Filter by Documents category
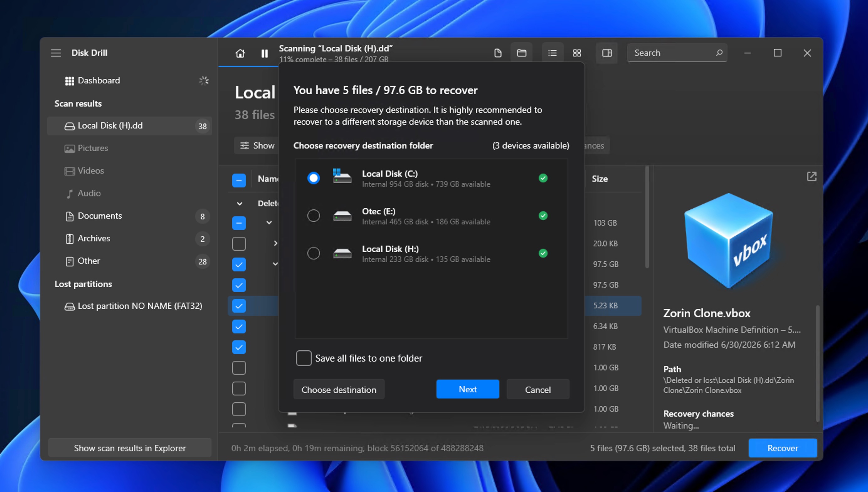 (x=130, y=216)
